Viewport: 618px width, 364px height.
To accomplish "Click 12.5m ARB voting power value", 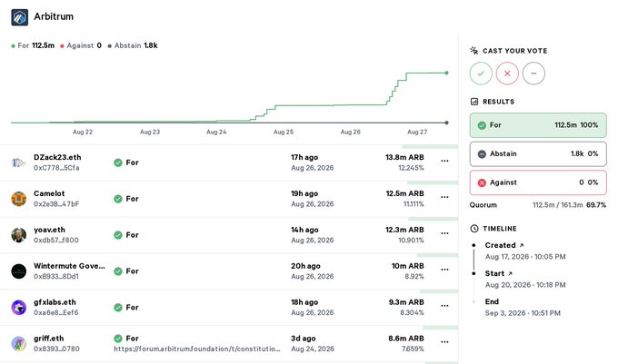I will (404, 193).
